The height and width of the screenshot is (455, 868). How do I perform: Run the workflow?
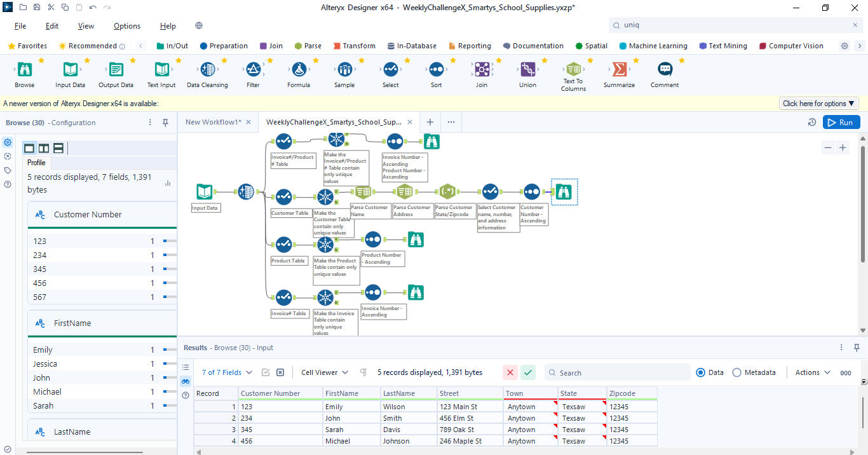click(841, 123)
